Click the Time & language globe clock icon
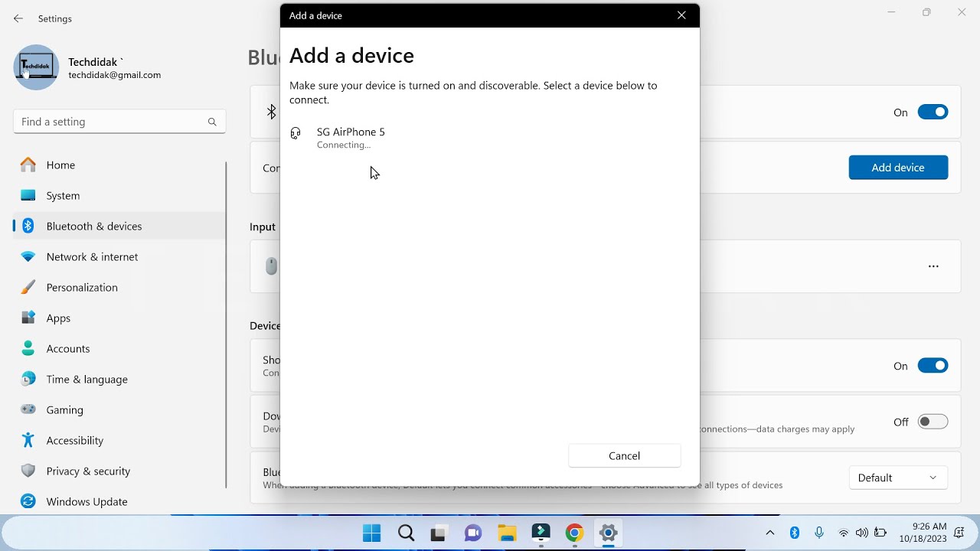The height and width of the screenshot is (551, 980). point(28,379)
